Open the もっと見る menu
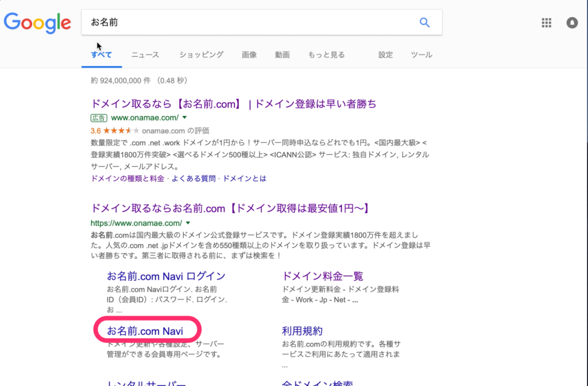This screenshot has width=588, height=386. point(326,55)
